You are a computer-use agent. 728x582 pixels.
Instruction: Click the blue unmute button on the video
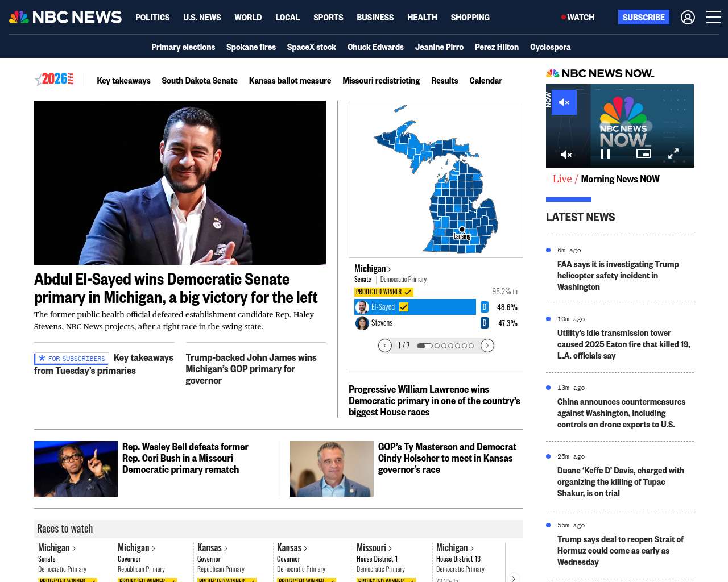pyautogui.click(x=564, y=102)
